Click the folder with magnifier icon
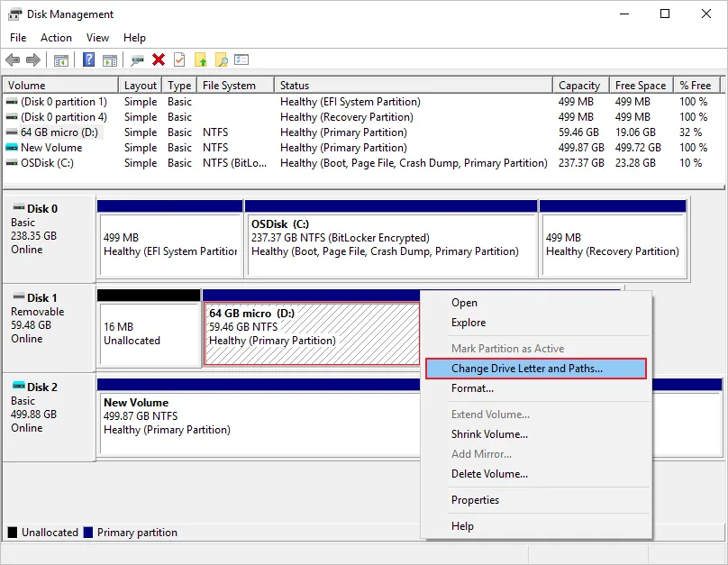728x565 pixels. [x=221, y=60]
